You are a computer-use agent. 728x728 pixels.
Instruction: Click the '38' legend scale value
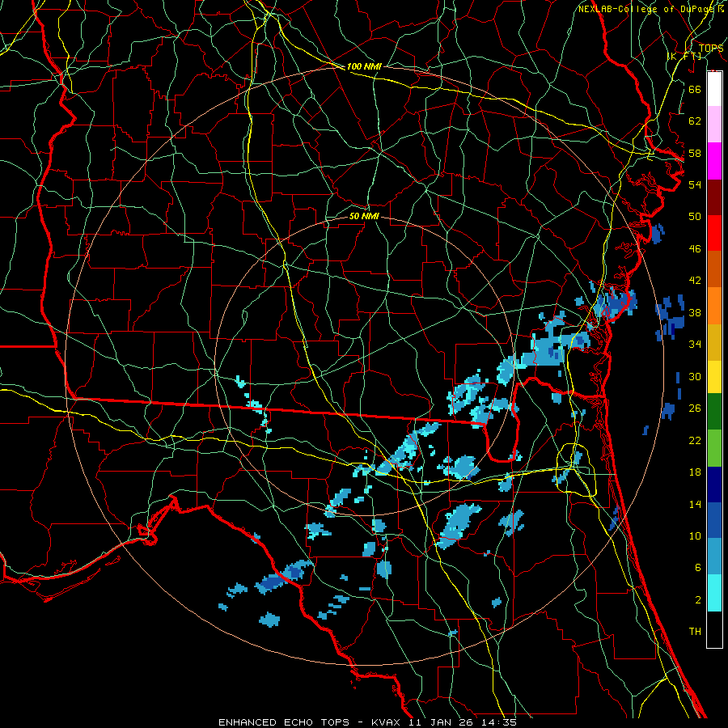695,312
